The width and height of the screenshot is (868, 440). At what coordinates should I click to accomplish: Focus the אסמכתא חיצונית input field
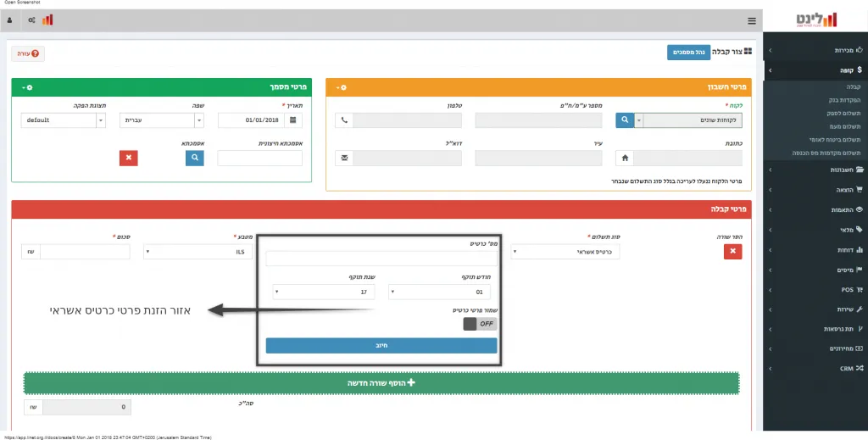click(260, 158)
